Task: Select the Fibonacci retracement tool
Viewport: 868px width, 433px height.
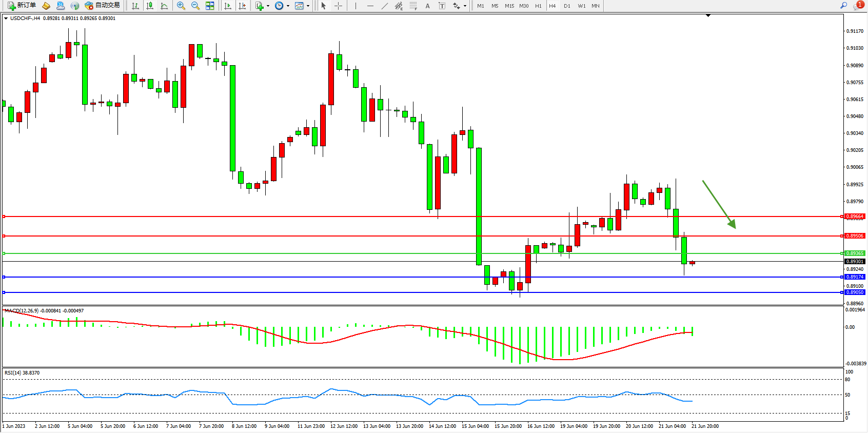Action: coord(413,6)
